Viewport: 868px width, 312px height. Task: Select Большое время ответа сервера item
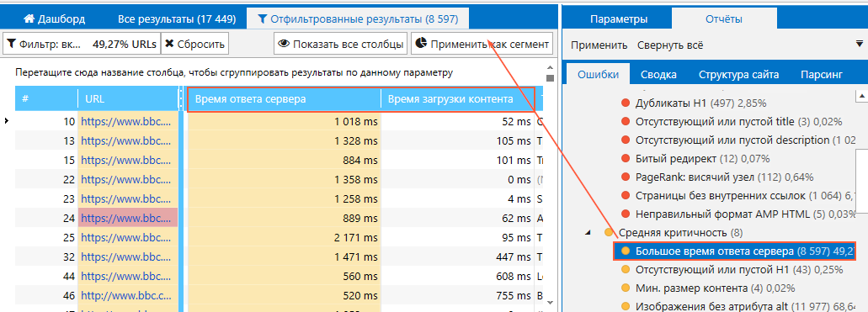point(735,251)
